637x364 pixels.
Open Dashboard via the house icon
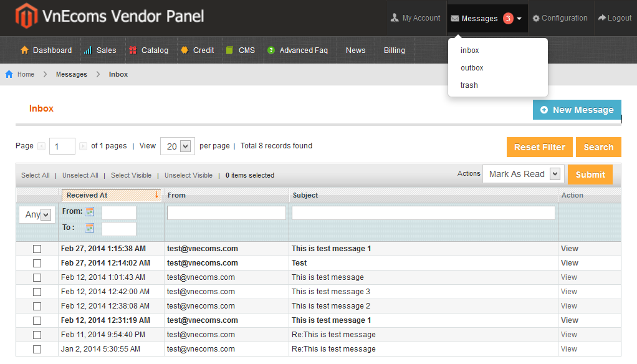[24, 50]
